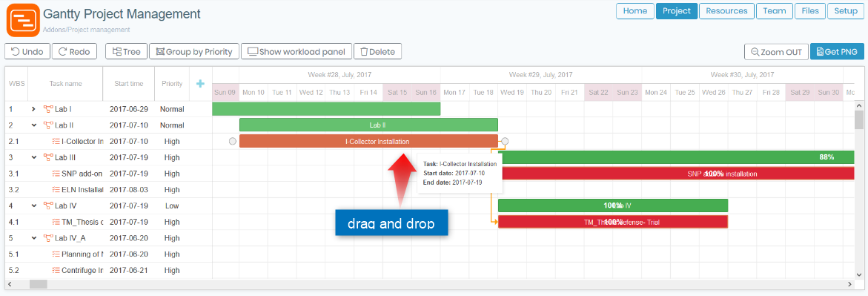
Task: Click the horizontal scrollbar thumb
Action: coord(39,284)
